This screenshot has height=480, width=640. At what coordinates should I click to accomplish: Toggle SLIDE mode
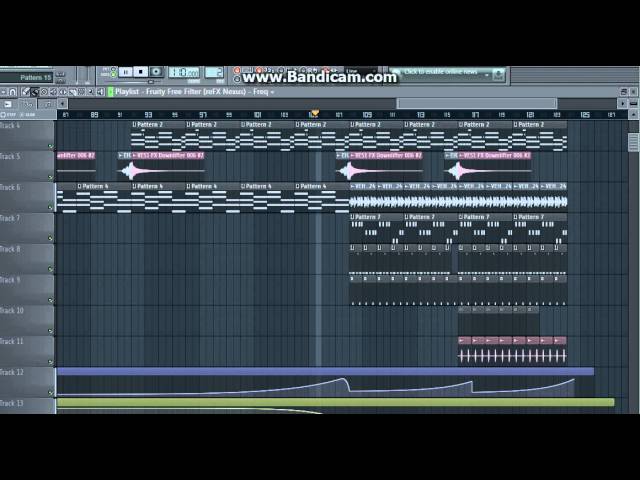click(x=28, y=115)
